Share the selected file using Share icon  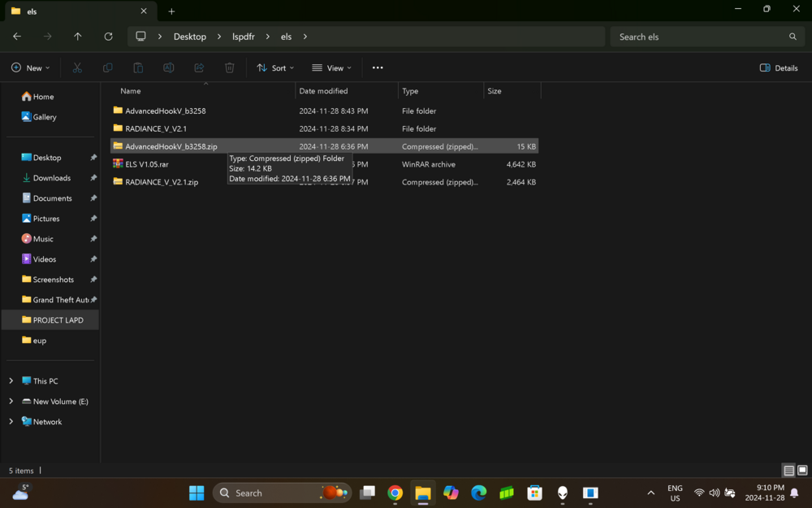(x=199, y=67)
